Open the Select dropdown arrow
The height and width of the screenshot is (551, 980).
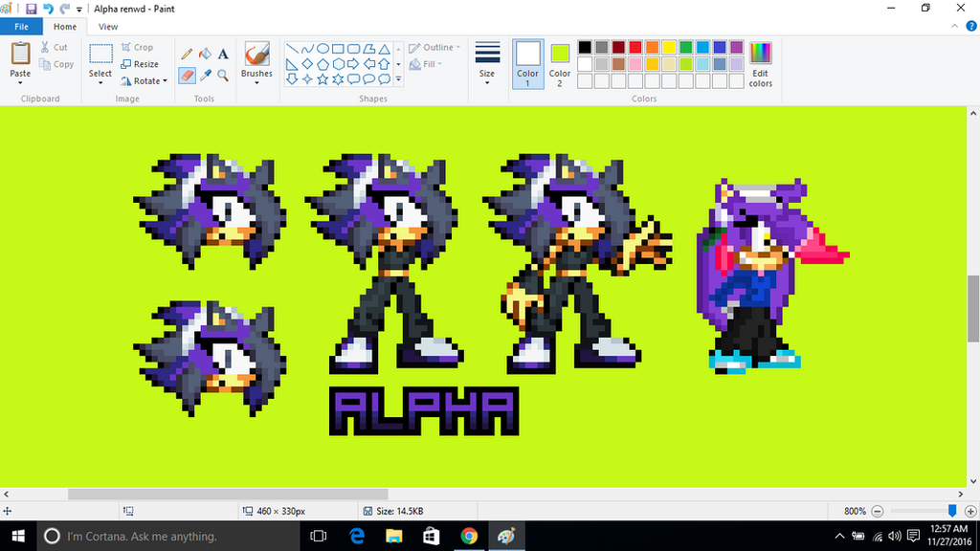pos(100,83)
